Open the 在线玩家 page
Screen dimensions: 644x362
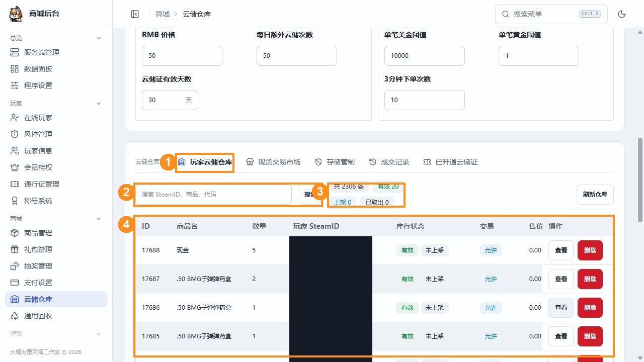coord(56,118)
